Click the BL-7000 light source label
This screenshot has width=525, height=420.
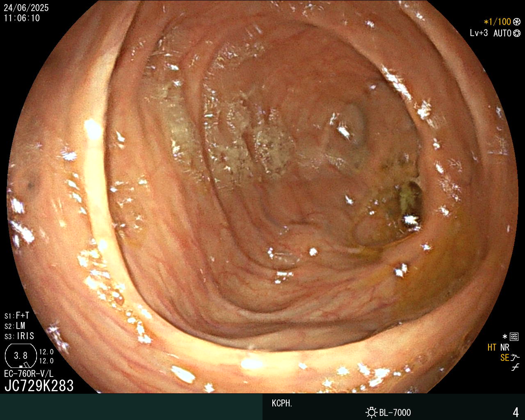(395, 413)
